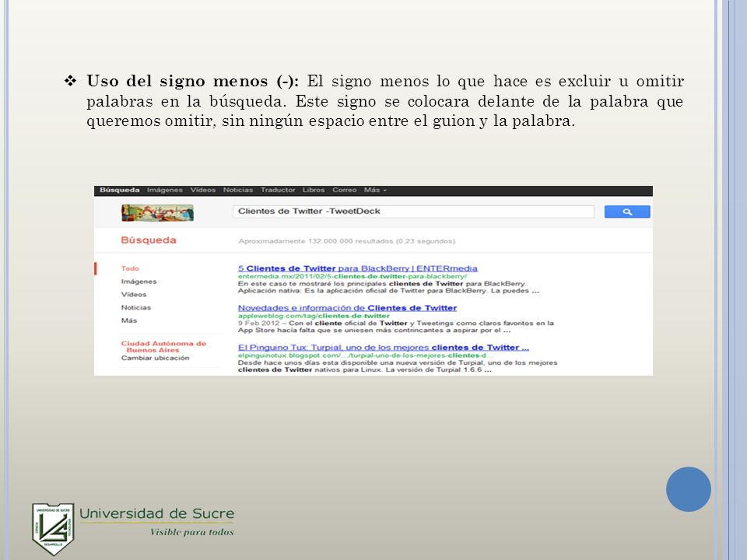Open the Búsqueda item in black bar
The height and width of the screenshot is (560, 747).
[x=120, y=190]
